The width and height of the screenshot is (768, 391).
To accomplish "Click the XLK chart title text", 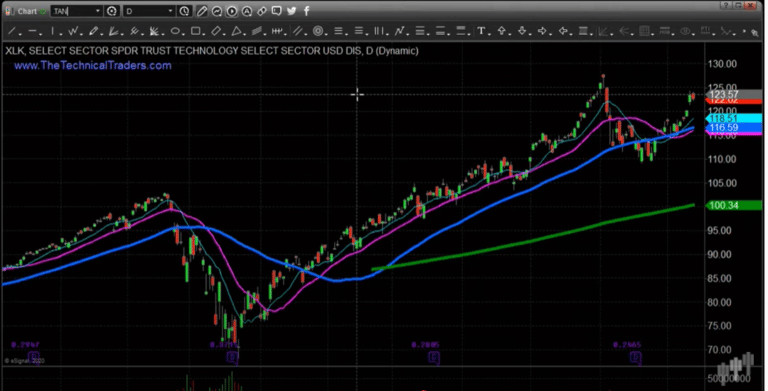I will click(x=212, y=51).
